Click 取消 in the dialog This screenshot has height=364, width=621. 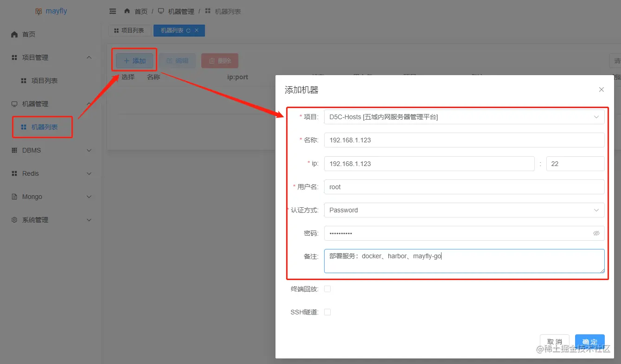click(x=555, y=342)
